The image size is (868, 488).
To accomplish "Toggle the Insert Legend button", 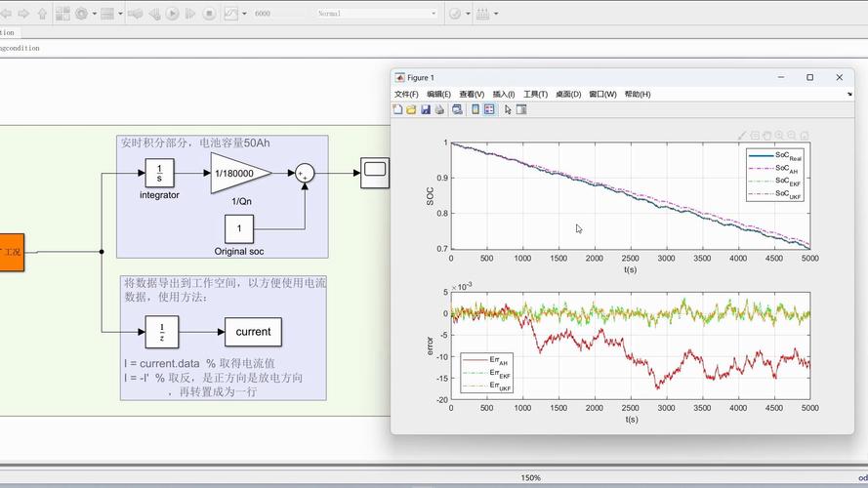I will click(x=489, y=110).
